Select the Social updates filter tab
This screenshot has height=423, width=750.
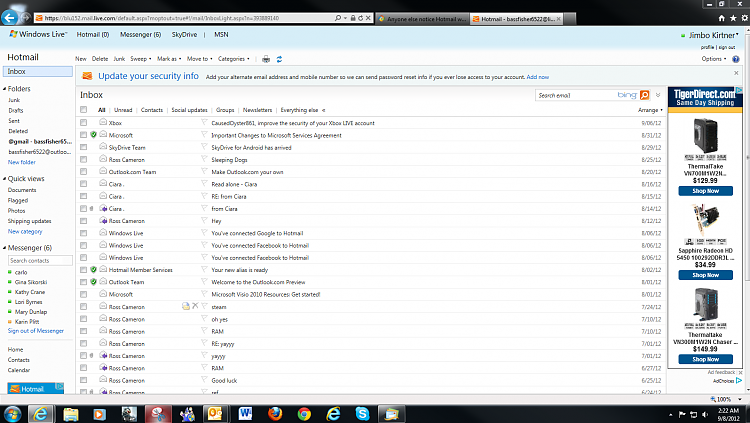click(x=189, y=110)
